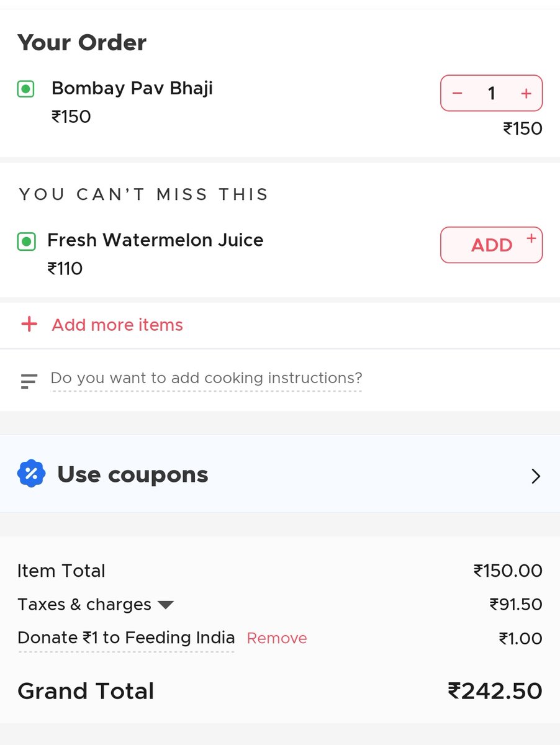Select the Use coupons row label
The image size is (560, 745).
click(x=133, y=474)
